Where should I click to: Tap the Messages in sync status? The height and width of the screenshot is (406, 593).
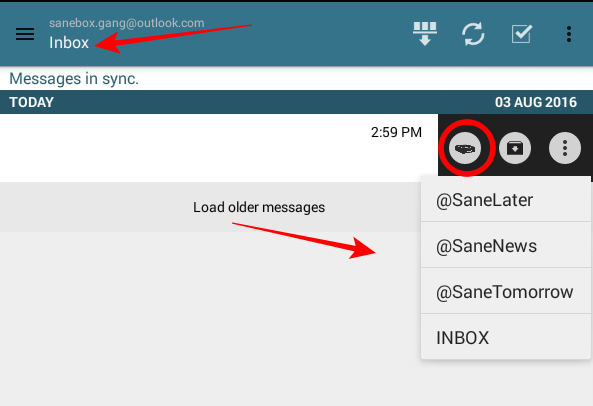74,79
